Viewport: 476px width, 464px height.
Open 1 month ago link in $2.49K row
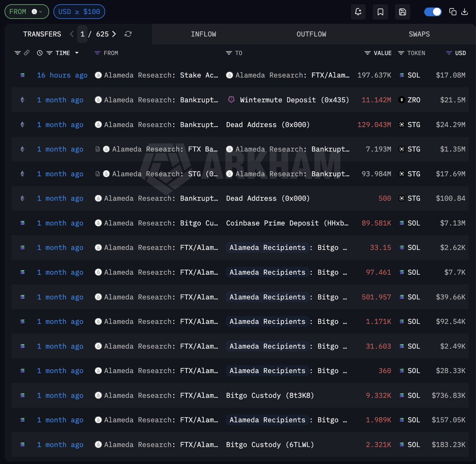[60, 346]
